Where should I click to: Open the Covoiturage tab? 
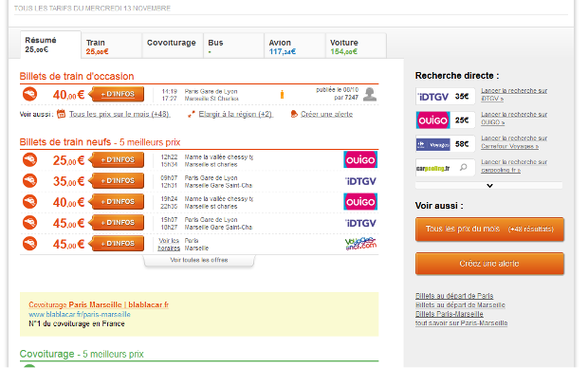pos(173,46)
